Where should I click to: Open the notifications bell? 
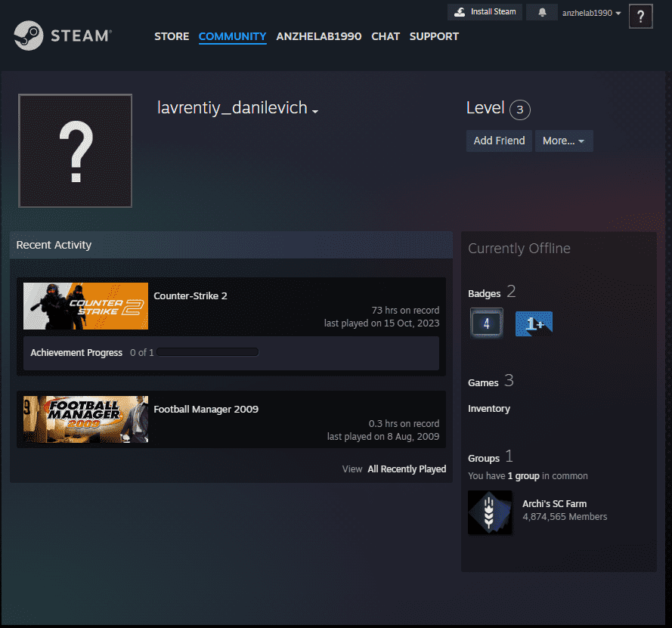[541, 11]
